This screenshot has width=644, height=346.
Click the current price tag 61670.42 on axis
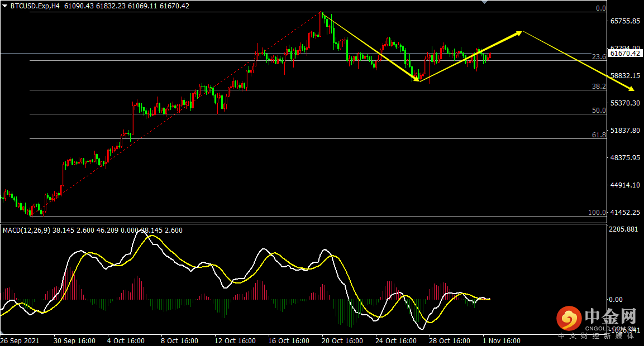(x=625, y=54)
